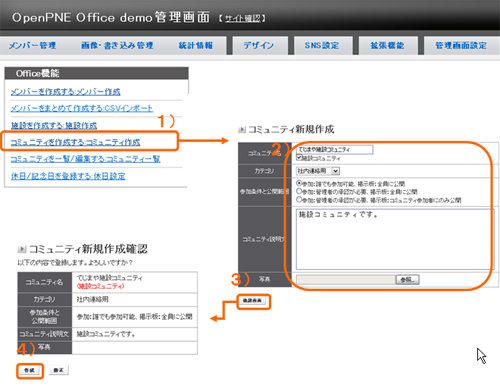Screen dimensions: 500x388
Task: Select radio 誰でも参加可能、掲示板:全員に公開
Action: coord(299,183)
